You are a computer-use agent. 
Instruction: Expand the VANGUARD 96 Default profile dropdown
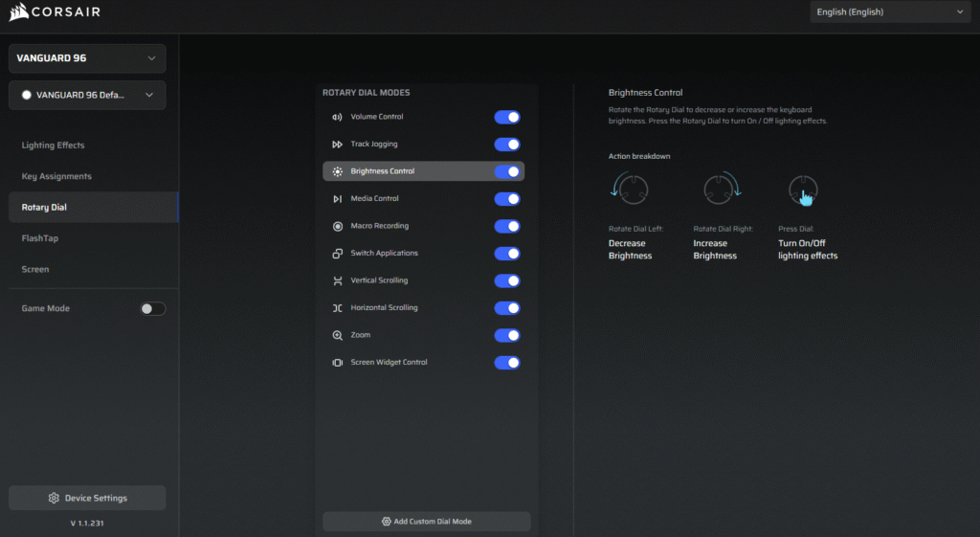pyautogui.click(x=87, y=95)
